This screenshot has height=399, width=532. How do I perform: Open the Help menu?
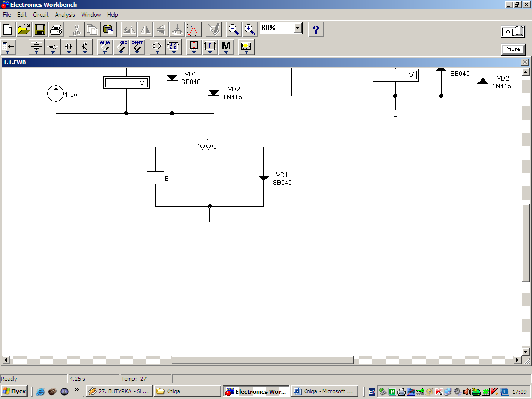(113, 15)
